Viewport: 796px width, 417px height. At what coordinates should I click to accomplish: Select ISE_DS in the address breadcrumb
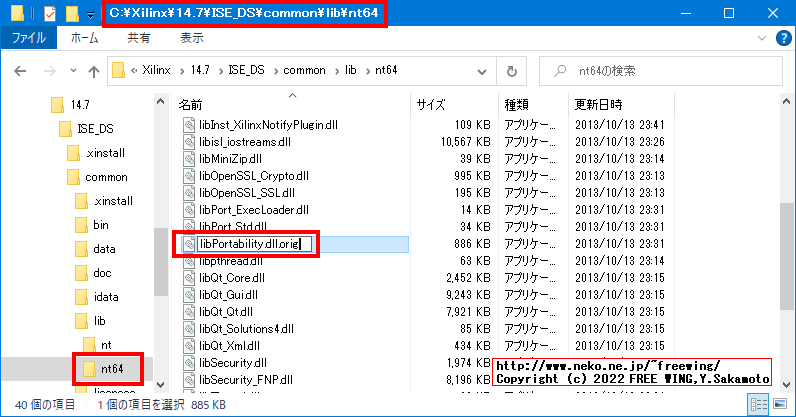tap(246, 70)
